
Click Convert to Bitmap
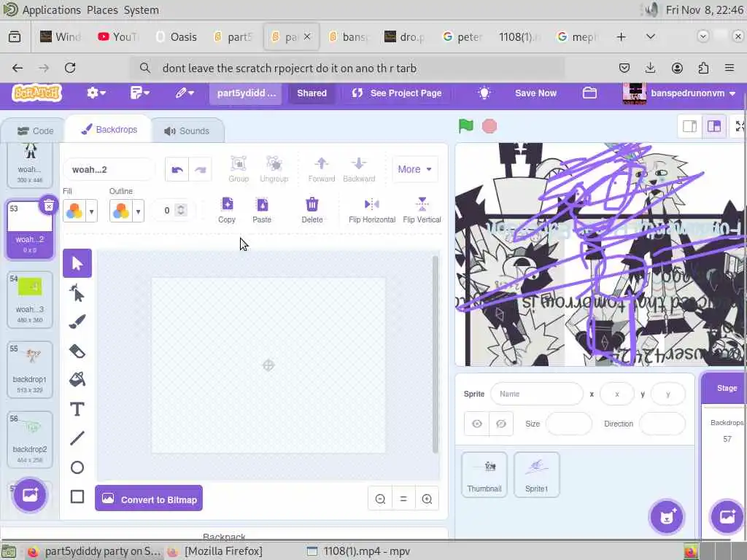click(149, 499)
